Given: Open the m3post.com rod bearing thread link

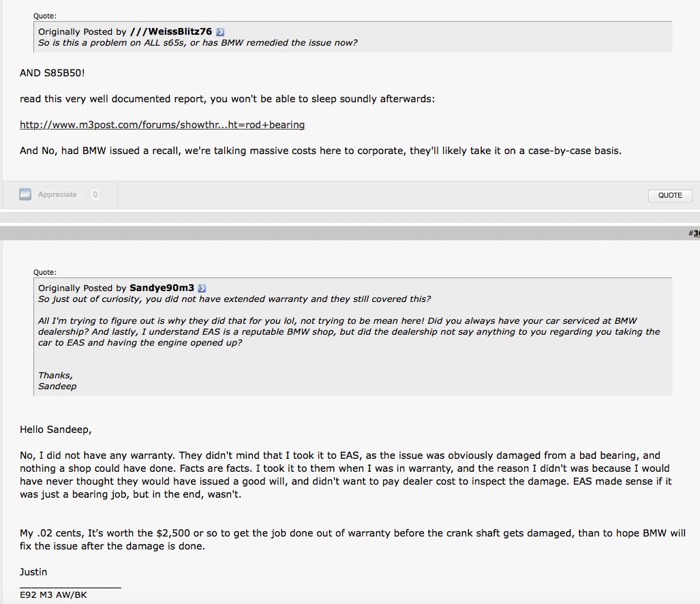Looking at the screenshot, I should pos(162,125).
